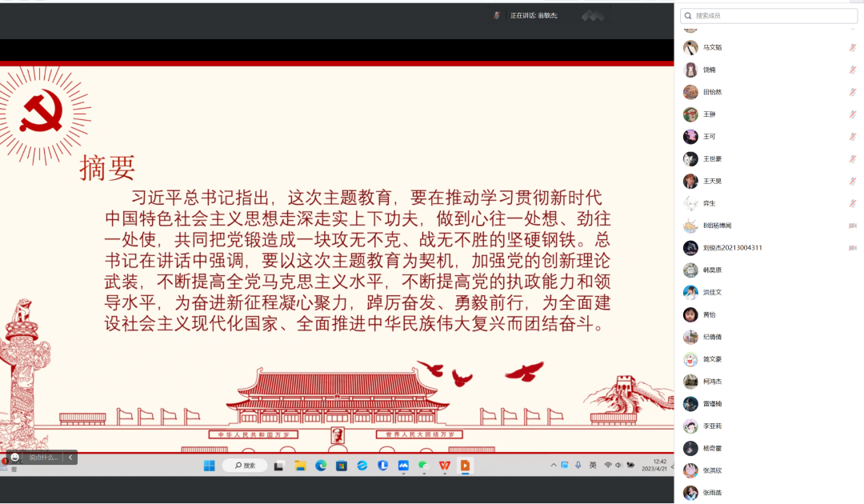Open the Windows Start menu in shared taskbar
The width and height of the screenshot is (864, 504).
[209, 466]
